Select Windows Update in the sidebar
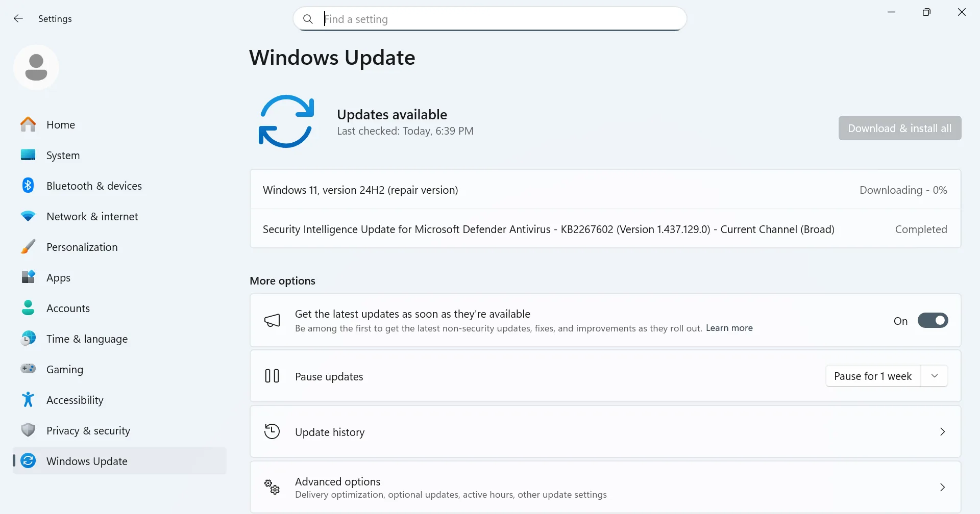 pos(87,460)
